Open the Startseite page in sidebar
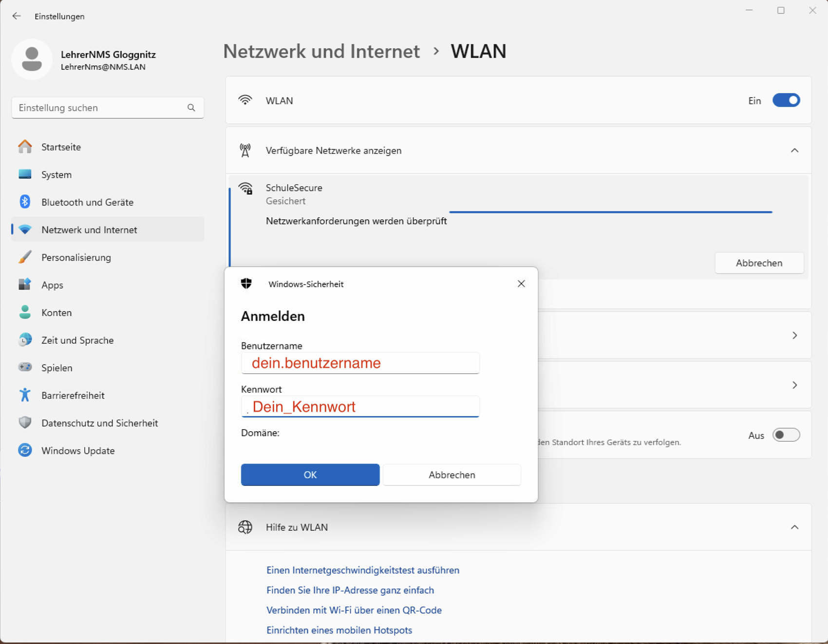 (61, 147)
